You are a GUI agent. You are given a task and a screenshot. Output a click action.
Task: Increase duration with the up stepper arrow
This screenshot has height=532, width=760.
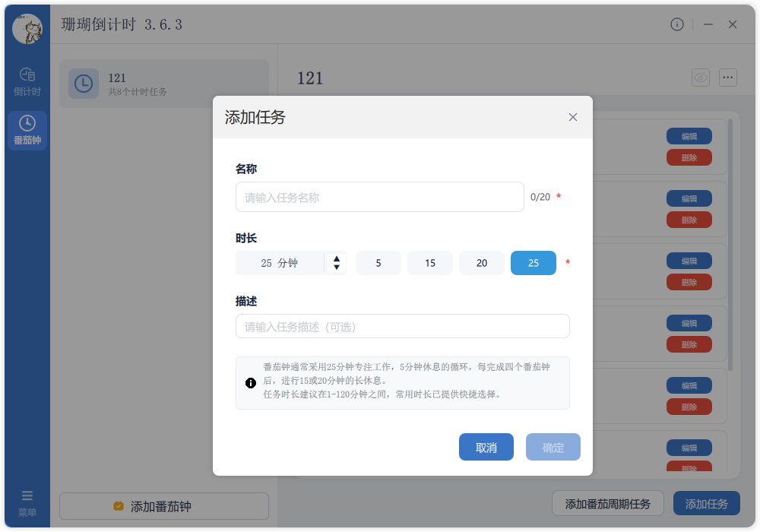click(335, 258)
